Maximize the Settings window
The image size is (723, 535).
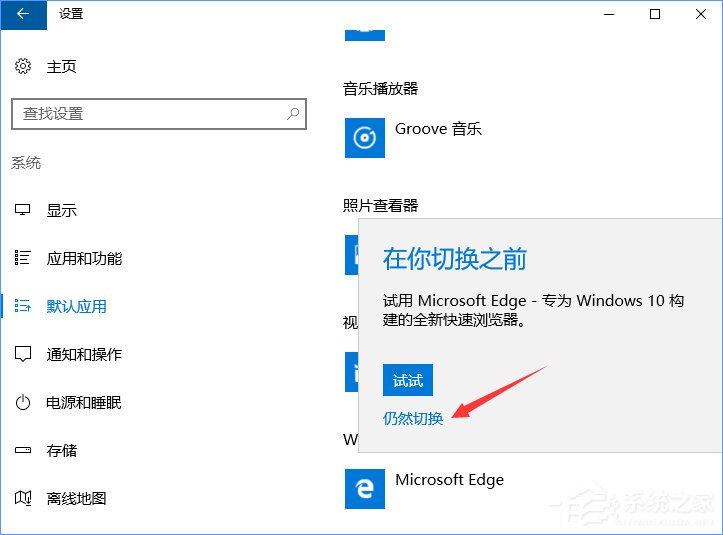(x=655, y=14)
